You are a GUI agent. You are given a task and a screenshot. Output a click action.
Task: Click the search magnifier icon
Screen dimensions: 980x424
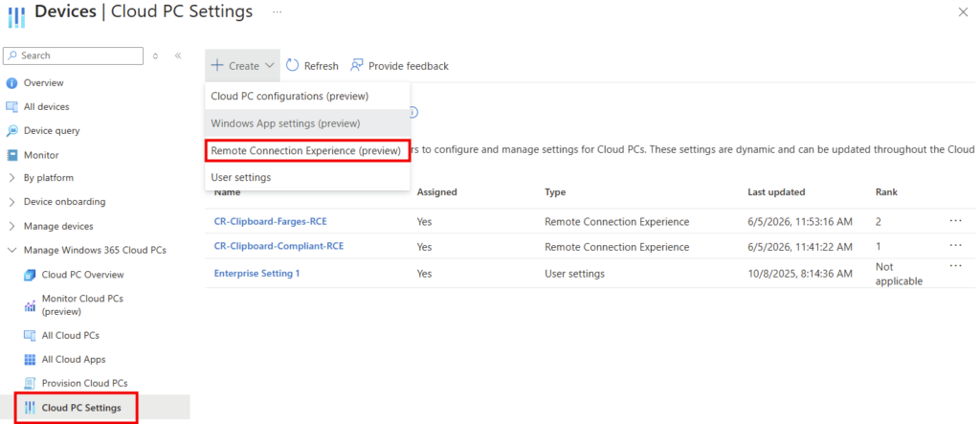(12, 56)
